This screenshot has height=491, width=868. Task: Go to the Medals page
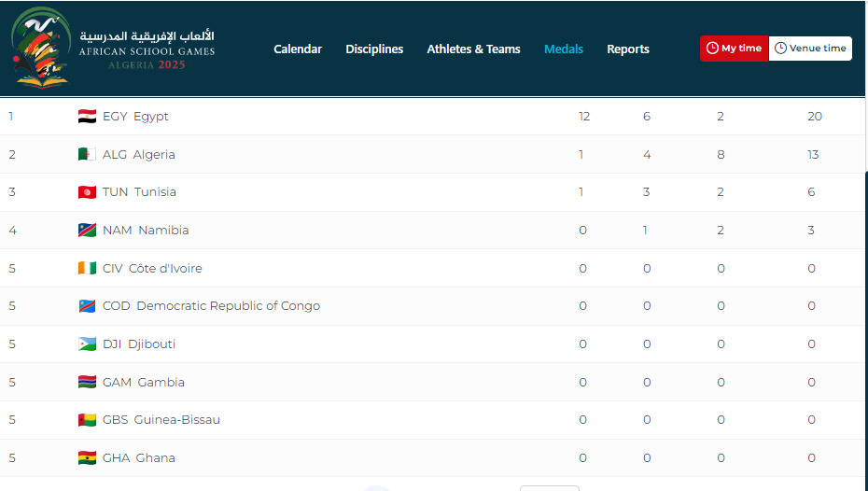click(x=564, y=49)
